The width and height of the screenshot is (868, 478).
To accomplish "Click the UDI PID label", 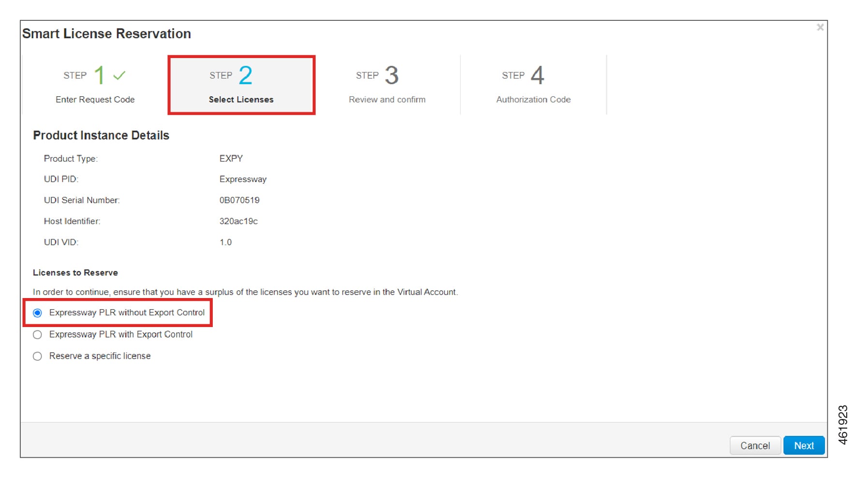I will (x=61, y=179).
